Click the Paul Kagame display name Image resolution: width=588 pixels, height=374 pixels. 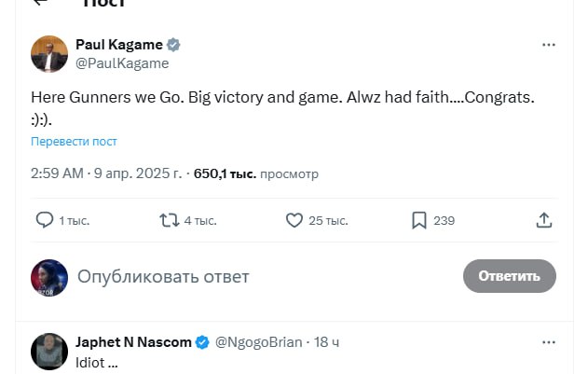coord(118,45)
